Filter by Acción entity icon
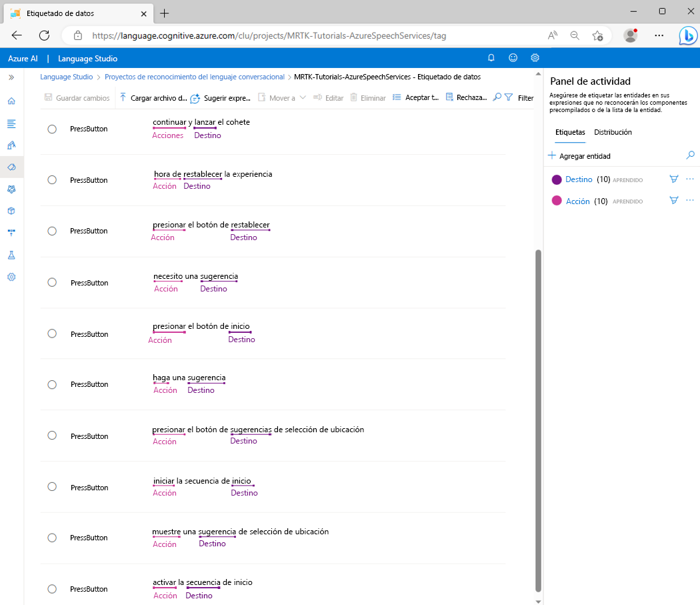This screenshot has height=605, width=700. (x=674, y=200)
